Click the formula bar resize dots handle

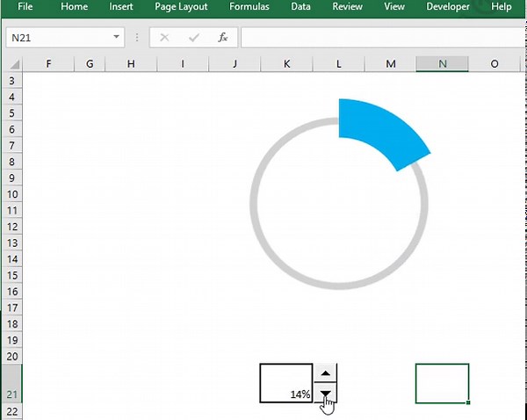click(137, 37)
